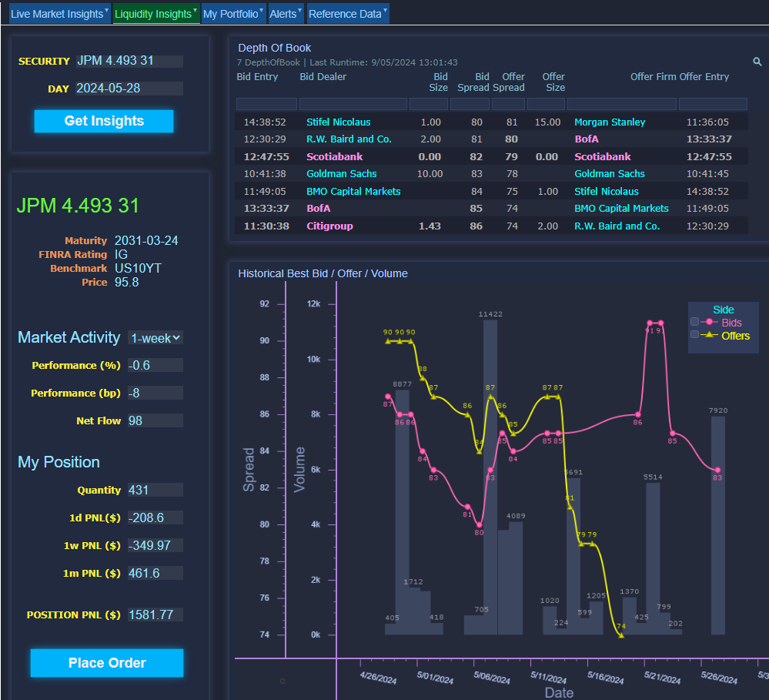The height and width of the screenshot is (700, 769).
Task: Click the 11422 volume bar in chart
Action: coord(490,477)
